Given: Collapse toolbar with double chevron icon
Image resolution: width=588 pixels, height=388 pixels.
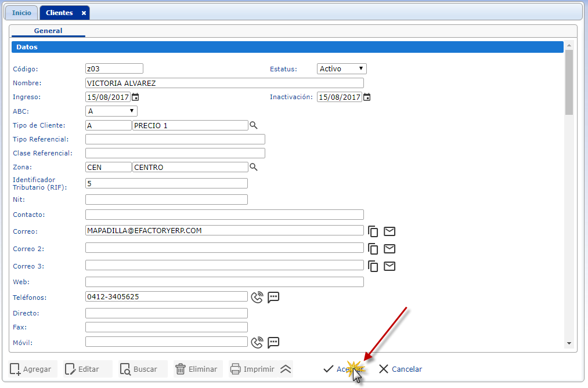Looking at the screenshot, I should pyautogui.click(x=286, y=369).
